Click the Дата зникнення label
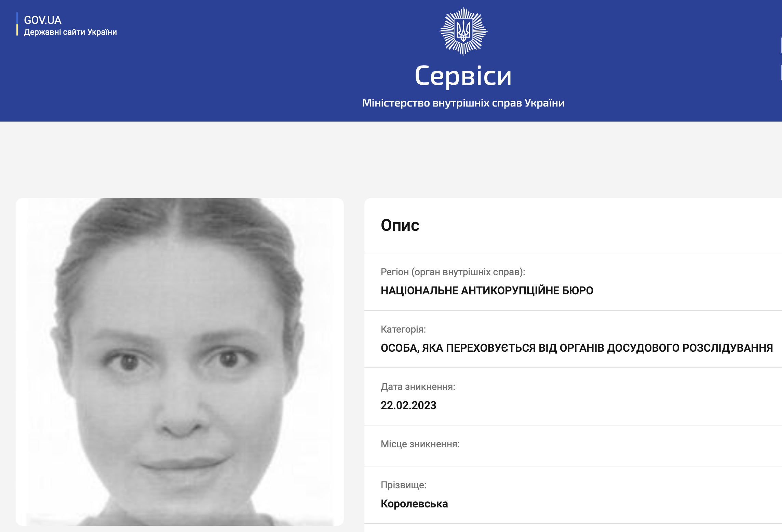Viewport: 782px width, 532px height. pyautogui.click(x=418, y=387)
